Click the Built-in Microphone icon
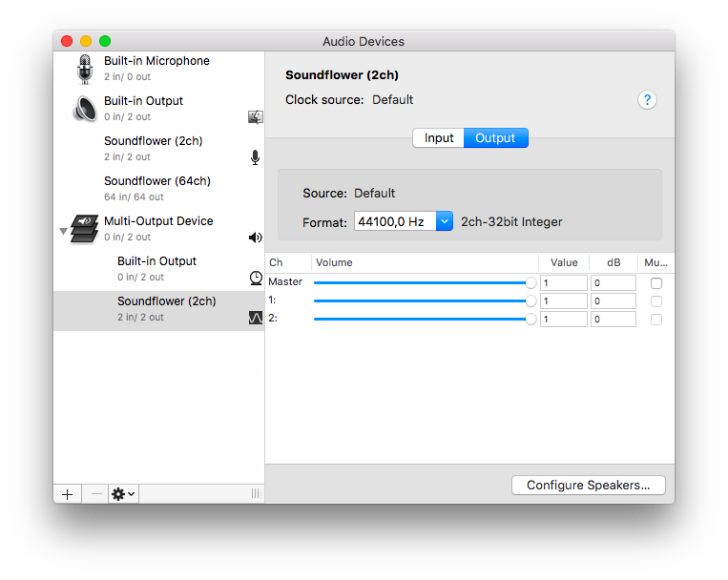728x580 pixels. [85, 69]
